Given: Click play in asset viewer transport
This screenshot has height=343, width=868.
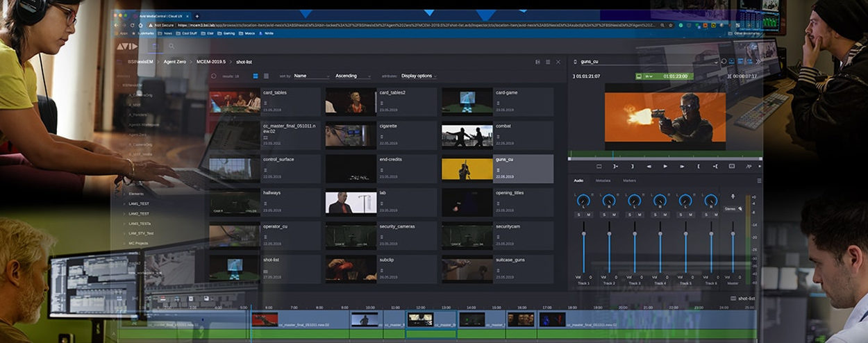Looking at the screenshot, I should 665,167.
